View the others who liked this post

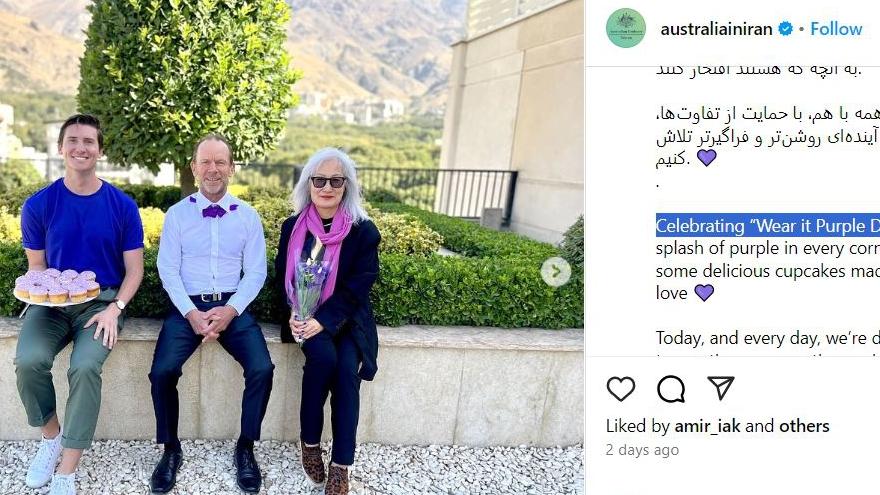804,426
